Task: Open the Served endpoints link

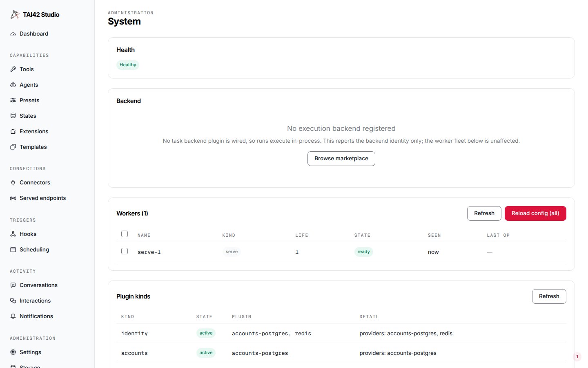Action: (x=42, y=198)
